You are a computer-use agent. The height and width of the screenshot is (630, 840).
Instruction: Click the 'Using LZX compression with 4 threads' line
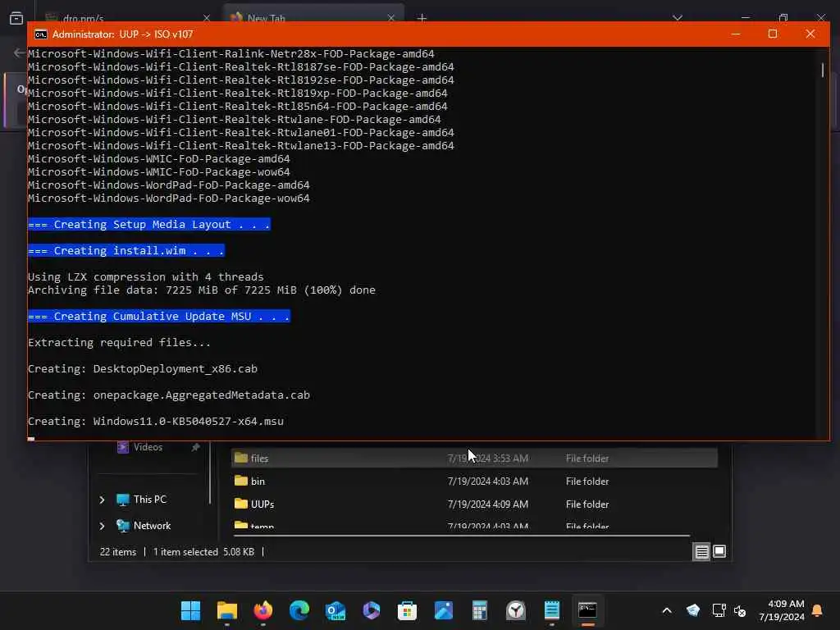pos(146,277)
